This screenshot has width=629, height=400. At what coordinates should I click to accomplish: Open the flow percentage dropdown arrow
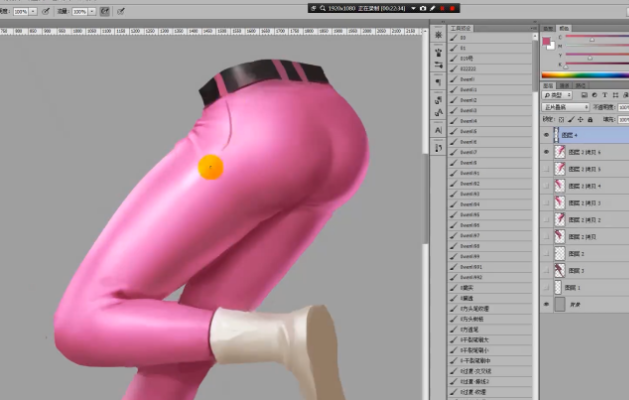point(92,12)
